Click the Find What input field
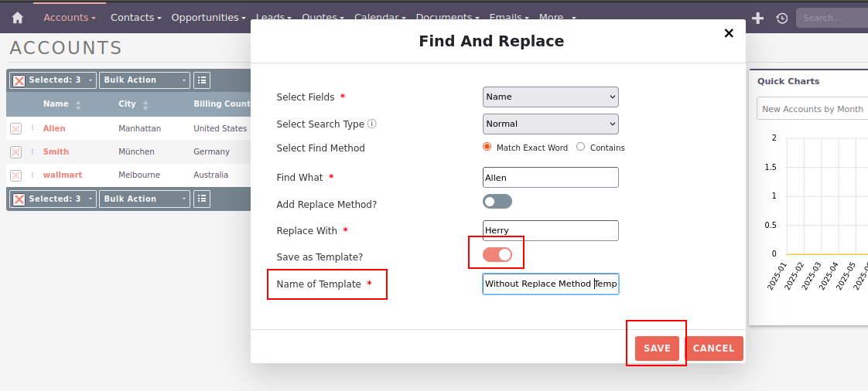868x391 pixels. point(550,178)
